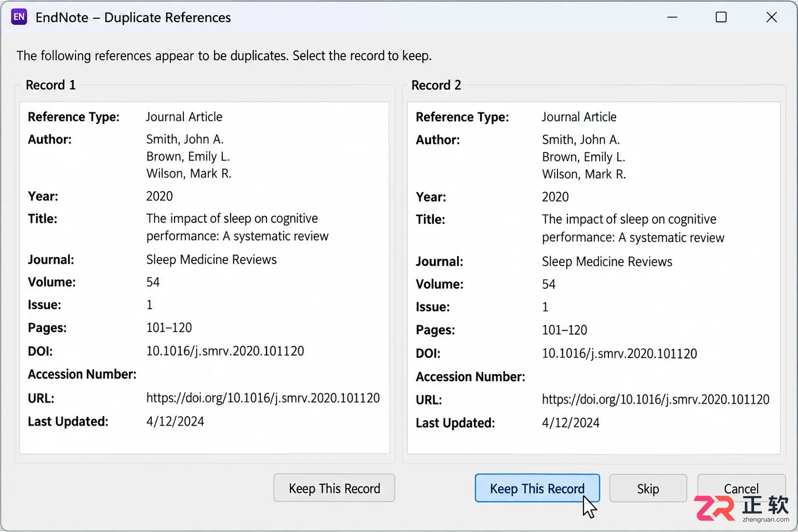The height and width of the screenshot is (532, 798).
Task: Close the Duplicate References window
Action: 771,17
